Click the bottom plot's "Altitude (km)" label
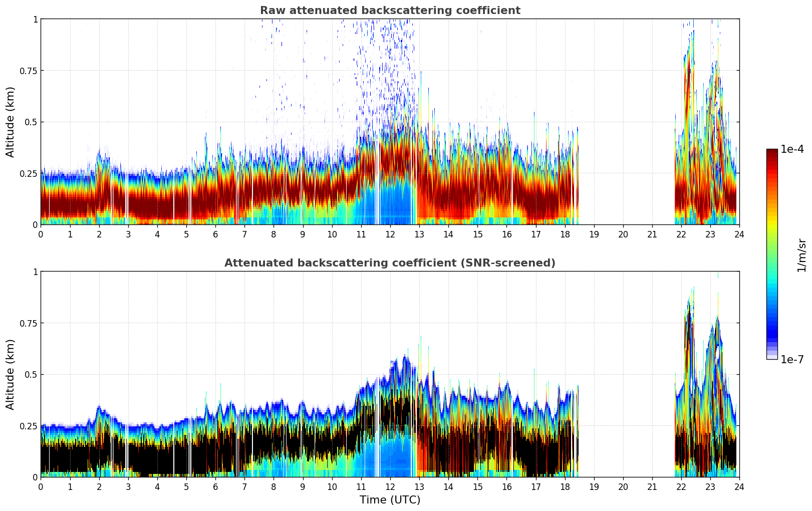Screen dimensions: 812x511 pos(11,374)
